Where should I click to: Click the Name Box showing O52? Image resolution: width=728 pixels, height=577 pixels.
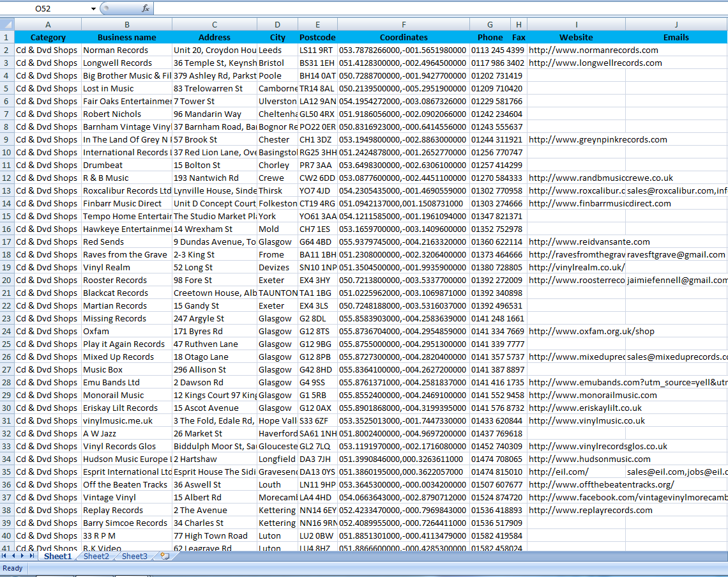[43, 8]
